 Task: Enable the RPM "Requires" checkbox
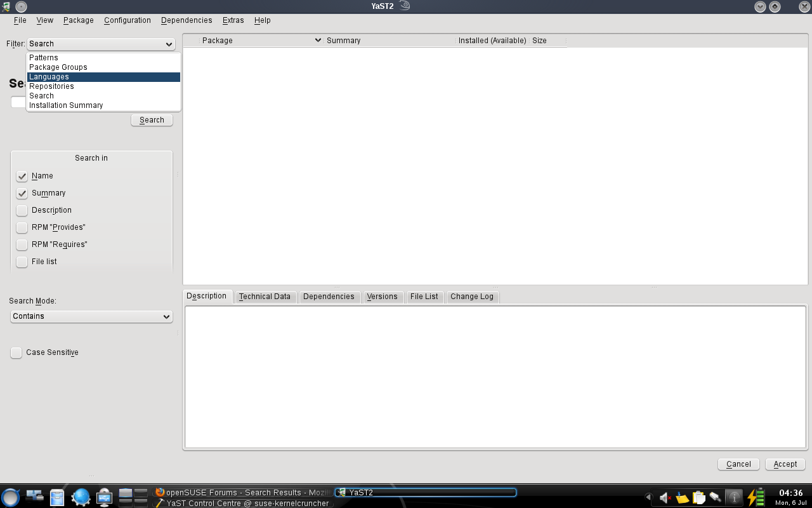pos(22,244)
